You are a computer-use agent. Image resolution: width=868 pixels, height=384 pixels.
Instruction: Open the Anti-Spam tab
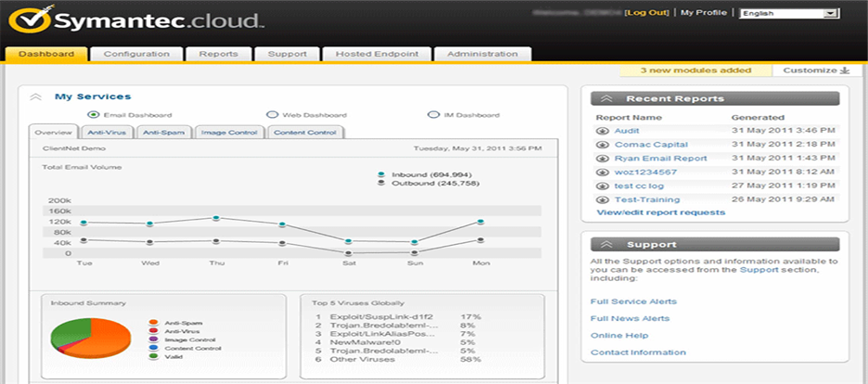point(163,133)
